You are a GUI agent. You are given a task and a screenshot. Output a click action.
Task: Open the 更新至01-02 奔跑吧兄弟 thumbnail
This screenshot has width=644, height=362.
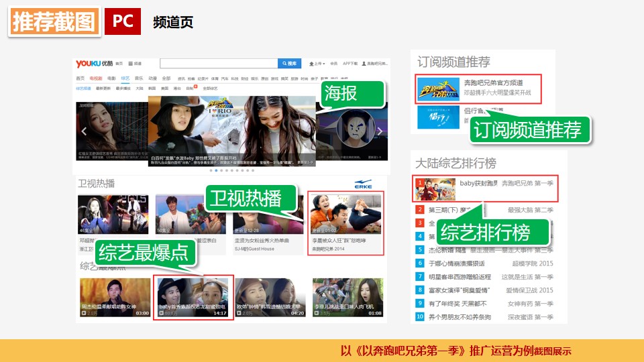click(x=346, y=215)
